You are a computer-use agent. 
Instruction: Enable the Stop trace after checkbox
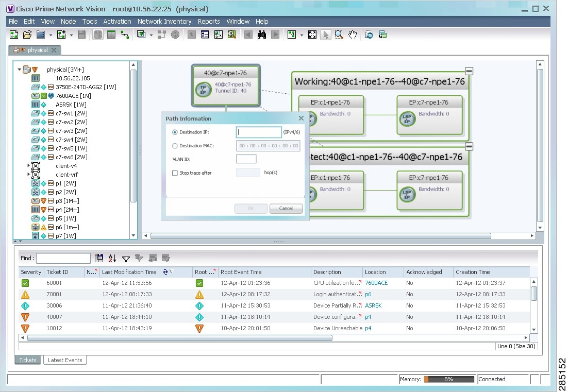(175, 173)
